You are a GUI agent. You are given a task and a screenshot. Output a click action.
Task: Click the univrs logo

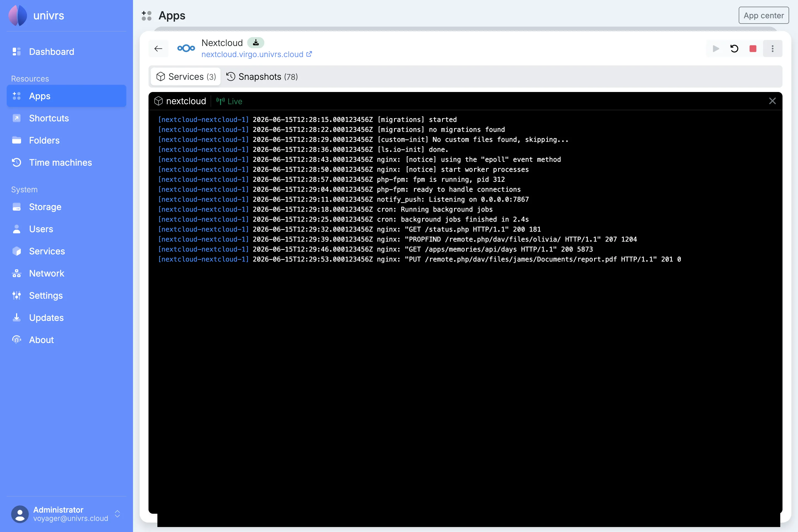(18, 16)
